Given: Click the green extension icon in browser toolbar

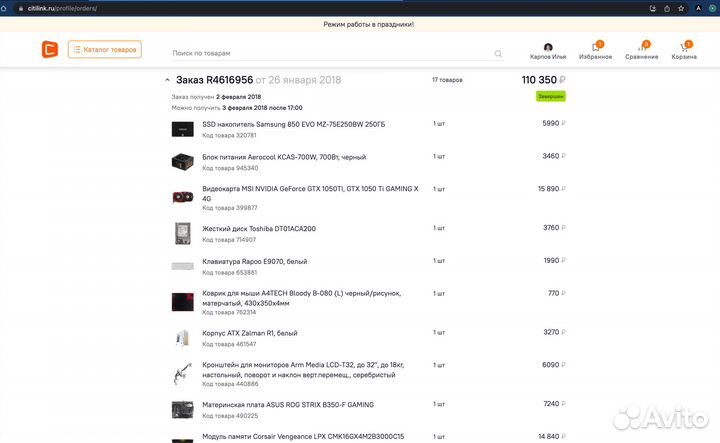Looking at the screenshot, I should click(712, 8).
